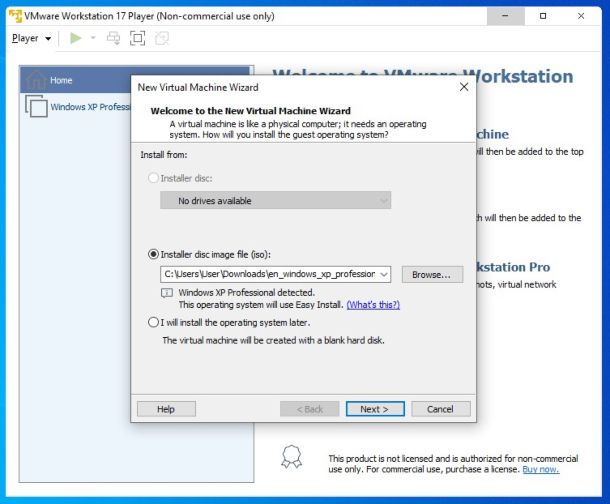Viewport: 610px width, 504px height.
Task: Click the Welcome to the New Virtual Machine Wizard heading
Action: (251, 111)
